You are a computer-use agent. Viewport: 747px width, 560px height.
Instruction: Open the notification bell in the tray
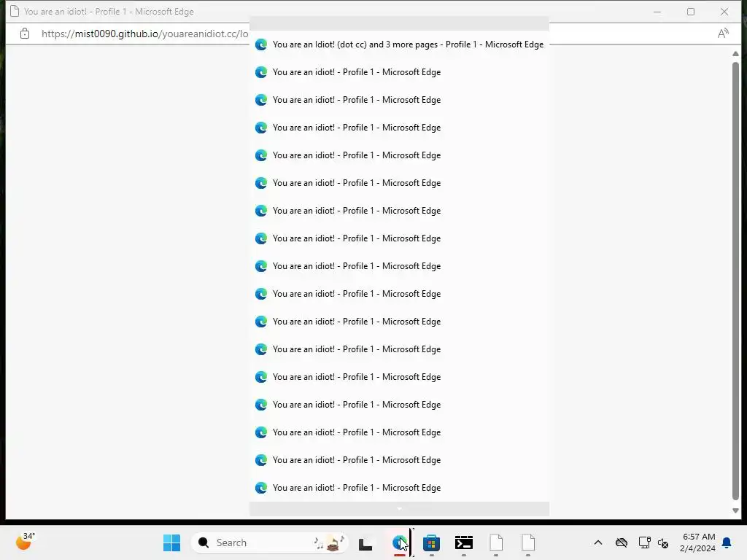point(727,542)
